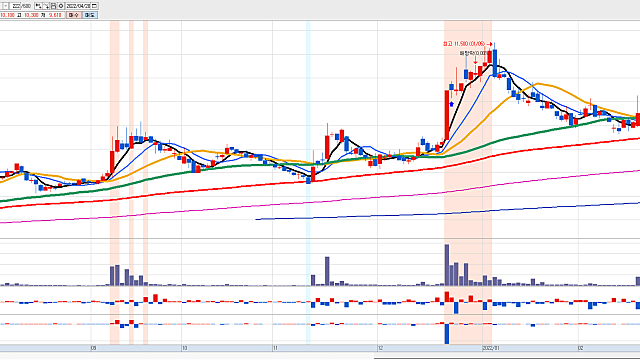Viewport: 640px width, 360px height.
Task: Click the 11 month label on time axis
Action: (276, 348)
